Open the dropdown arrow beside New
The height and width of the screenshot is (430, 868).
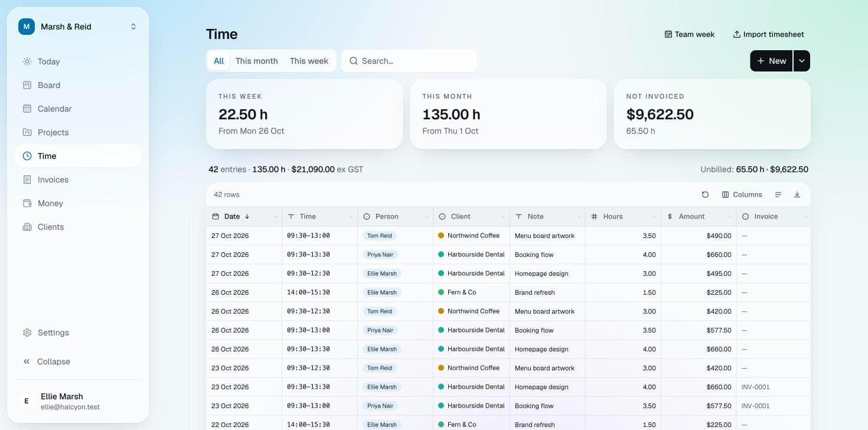pos(802,61)
